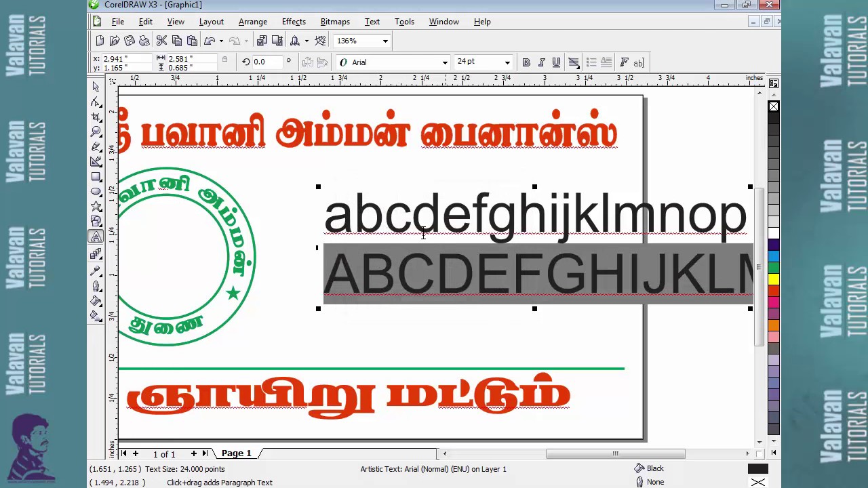Image resolution: width=868 pixels, height=488 pixels.
Task: Open the 24 pt font size dropdown
Action: (x=507, y=62)
